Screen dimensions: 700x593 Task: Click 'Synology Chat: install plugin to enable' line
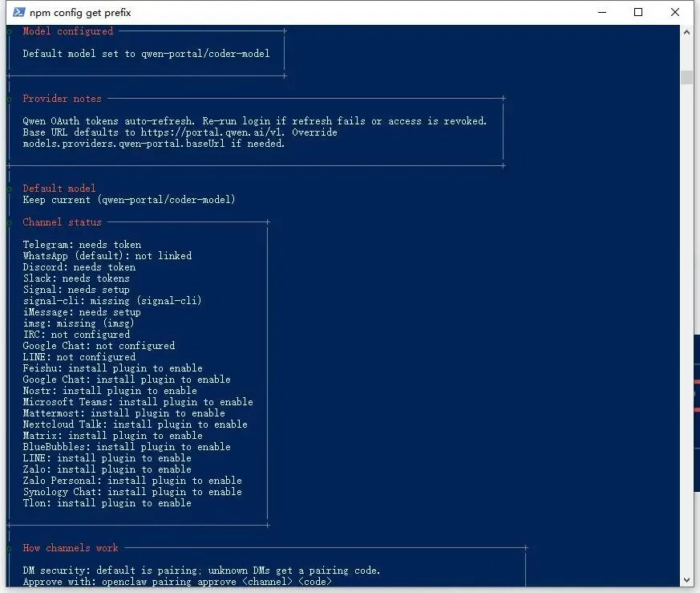point(132,492)
